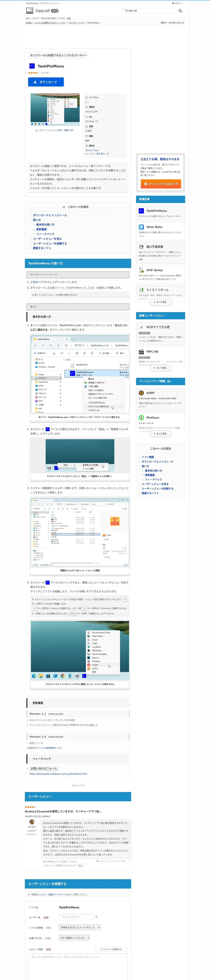Open the review's three-dot more menu
Screen dimensions: 210x980
click(129, 861)
